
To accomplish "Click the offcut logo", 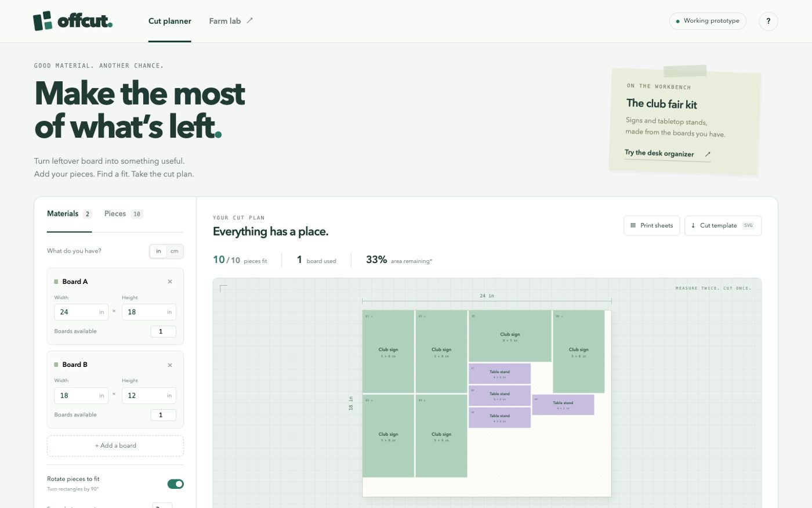I will (x=72, y=21).
